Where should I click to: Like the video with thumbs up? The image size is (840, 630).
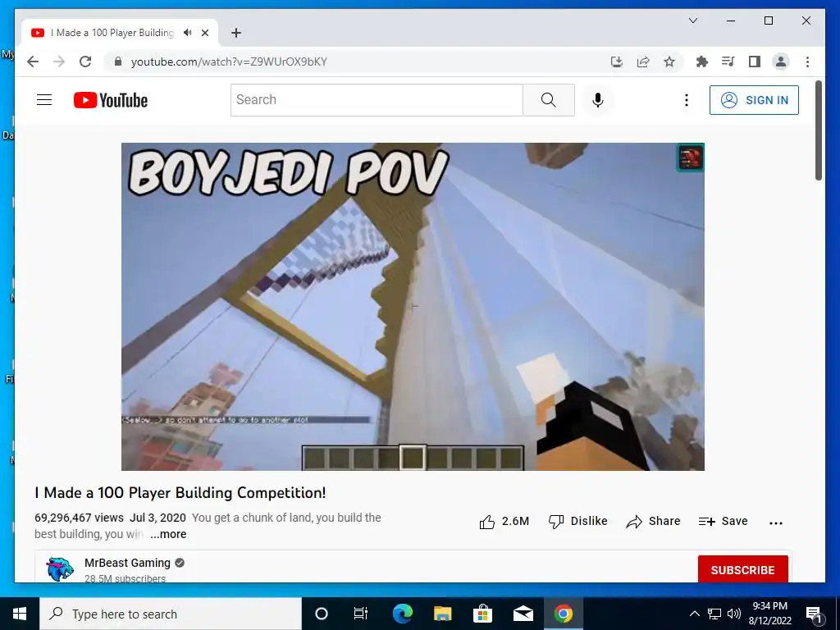point(504,521)
